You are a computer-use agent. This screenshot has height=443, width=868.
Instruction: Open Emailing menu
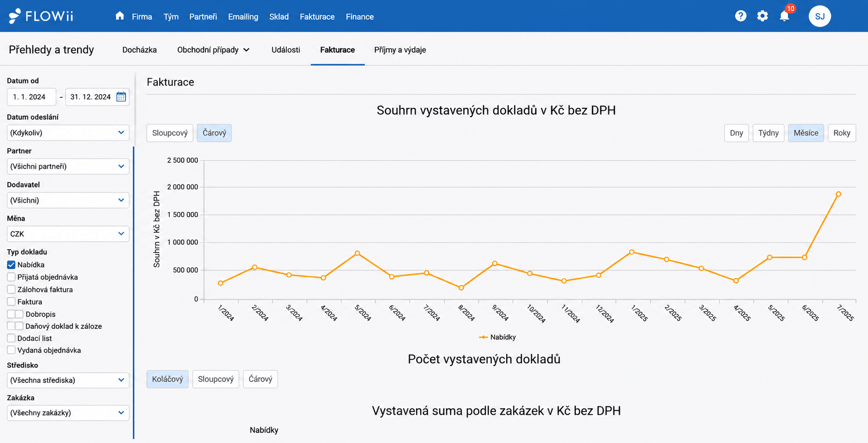coord(243,17)
